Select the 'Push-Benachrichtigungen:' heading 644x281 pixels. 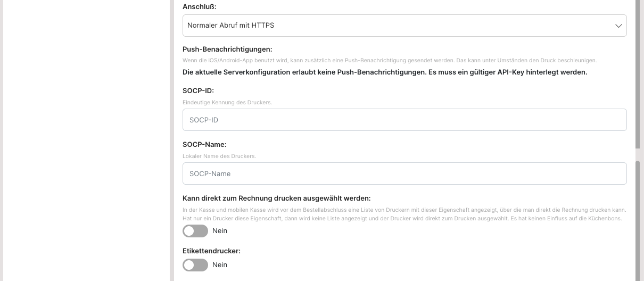(x=227, y=49)
